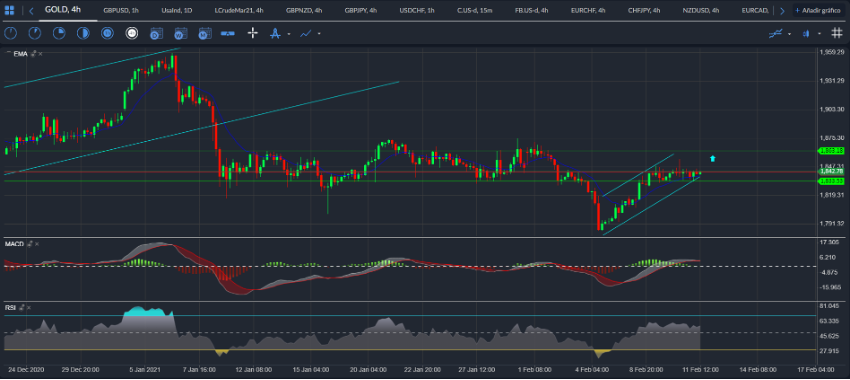
Task: Expand the indicators overlay dropdown arrow
Action: pyautogui.click(x=789, y=34)
